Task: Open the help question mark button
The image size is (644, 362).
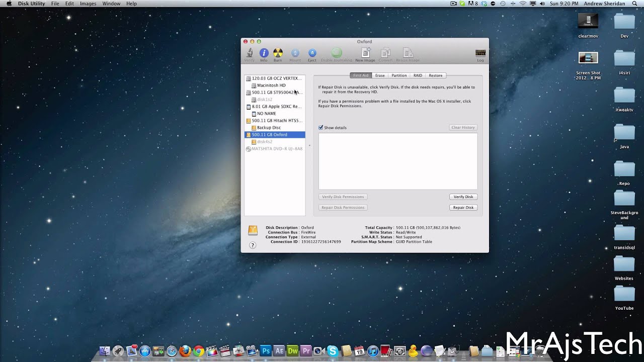Action: point(253,245)
